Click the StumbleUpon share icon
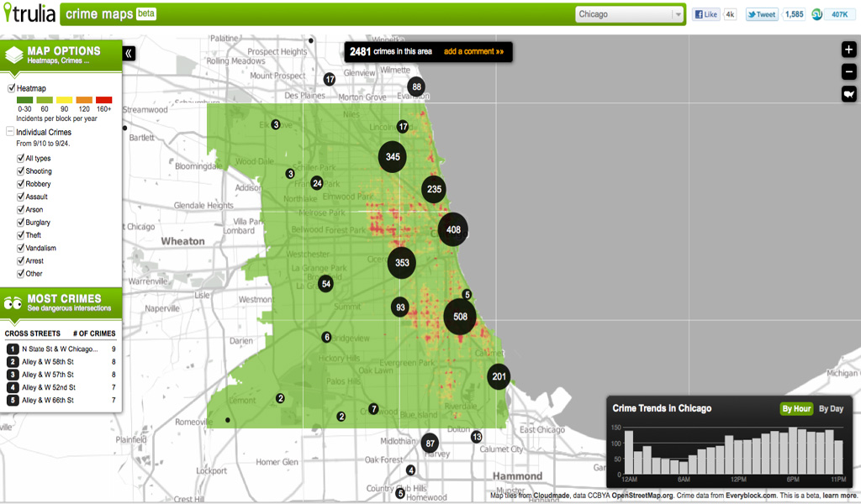The height and width of the screenshot is (504, 861). point(816,15)
